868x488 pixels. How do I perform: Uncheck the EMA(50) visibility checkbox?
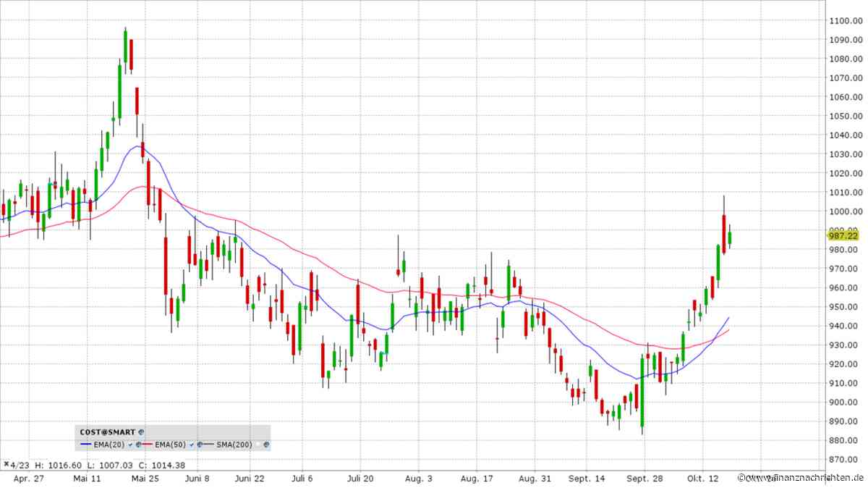pos(190,445)
